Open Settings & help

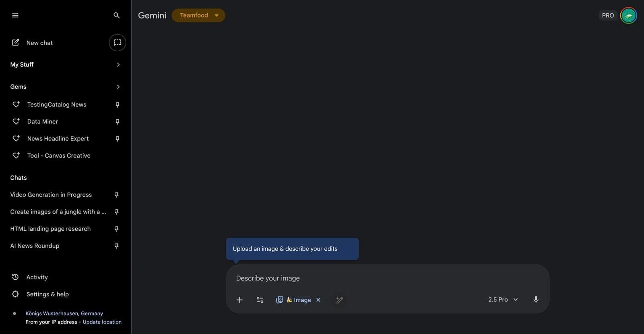tap(47, 294)
